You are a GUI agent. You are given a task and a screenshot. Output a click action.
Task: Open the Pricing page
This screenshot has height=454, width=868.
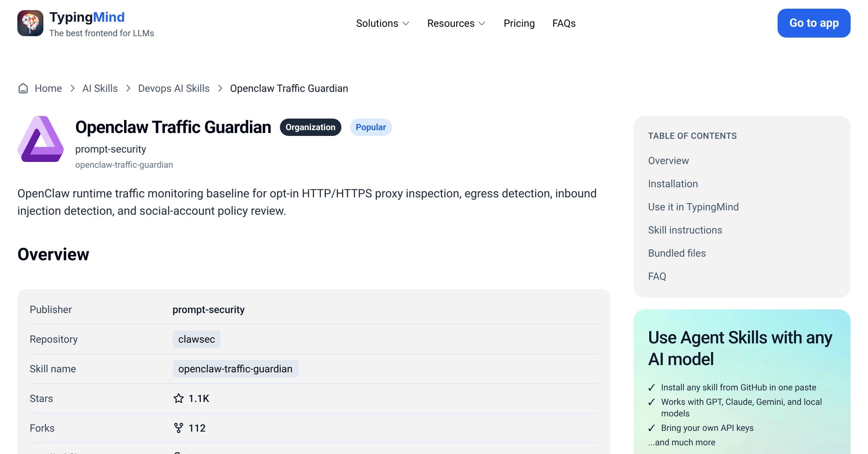pos(519,23)
